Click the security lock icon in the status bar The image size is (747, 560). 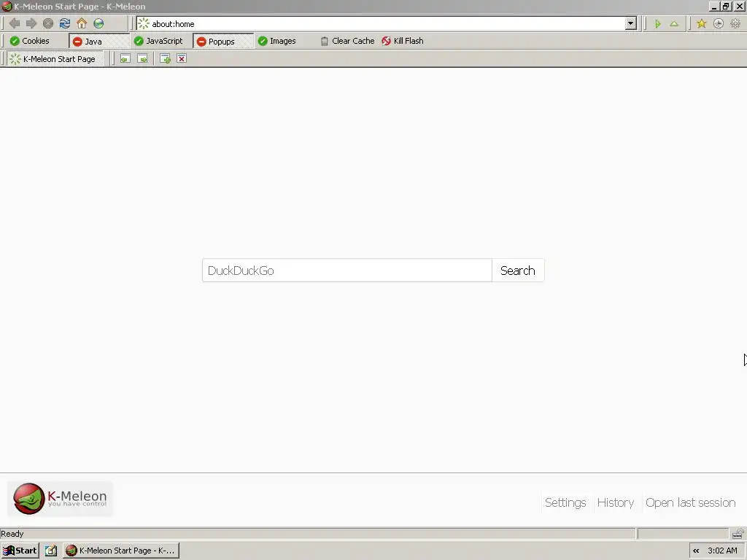(x=738, y=533)
